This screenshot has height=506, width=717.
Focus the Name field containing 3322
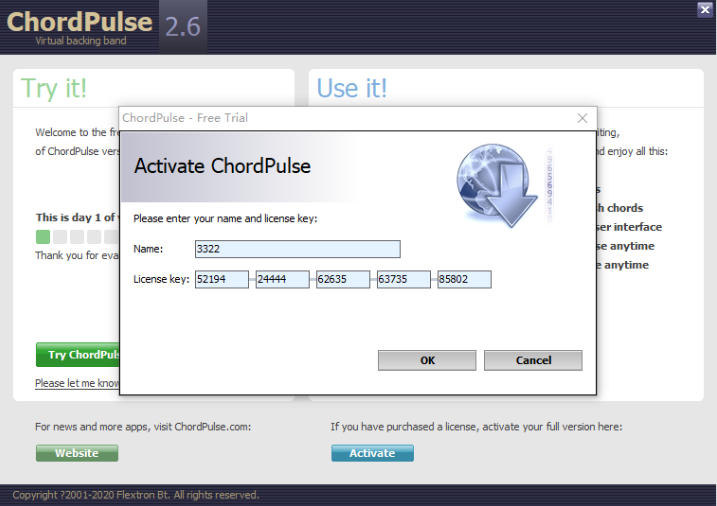pyautogui.click(x=298, y=249)
